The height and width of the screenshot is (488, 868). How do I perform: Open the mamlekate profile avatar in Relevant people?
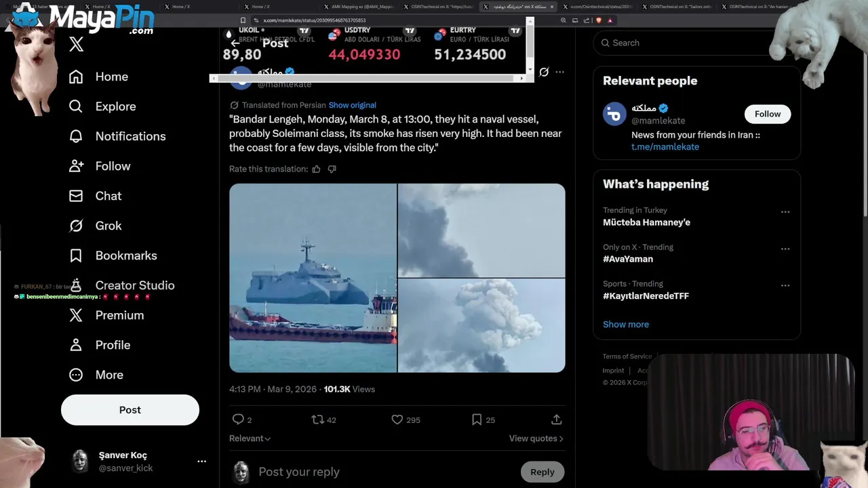click(x=614, y=114)
